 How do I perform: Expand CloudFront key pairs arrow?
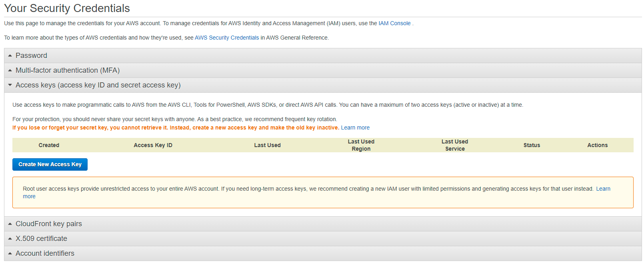pos(10,224)
